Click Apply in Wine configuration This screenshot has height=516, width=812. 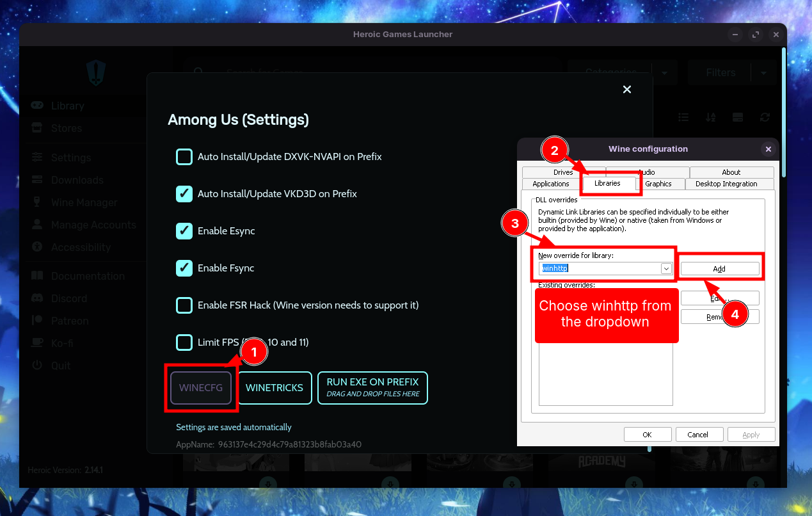(x=751, y=435)
